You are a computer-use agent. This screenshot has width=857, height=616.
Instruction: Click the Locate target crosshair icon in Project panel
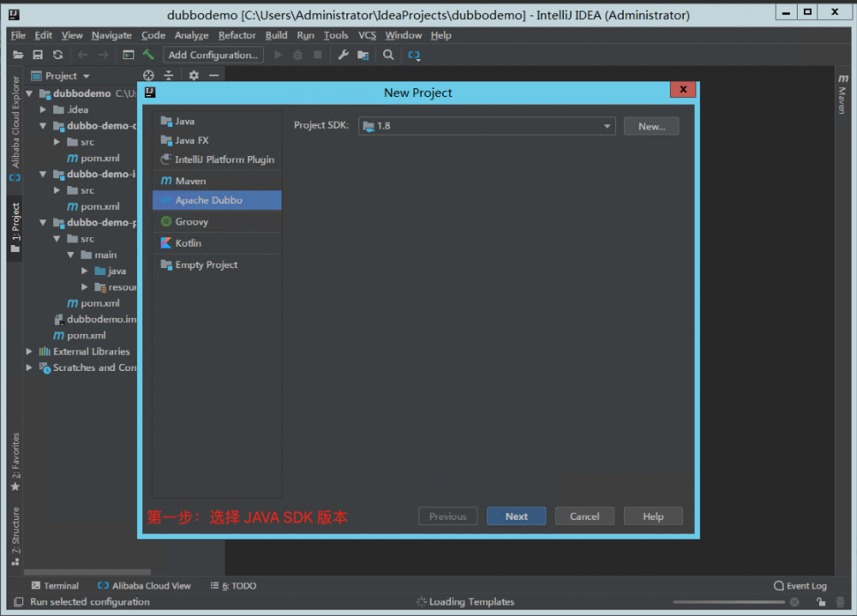pos(148,75)
